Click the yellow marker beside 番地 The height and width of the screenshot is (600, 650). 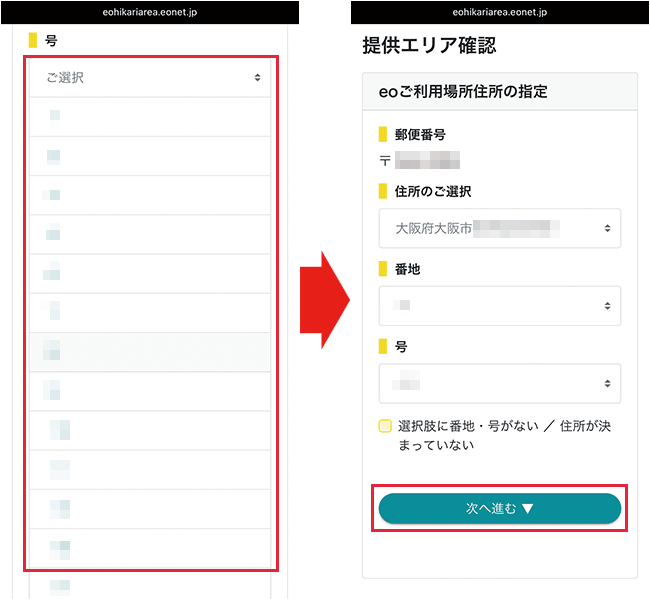point(382,269)
